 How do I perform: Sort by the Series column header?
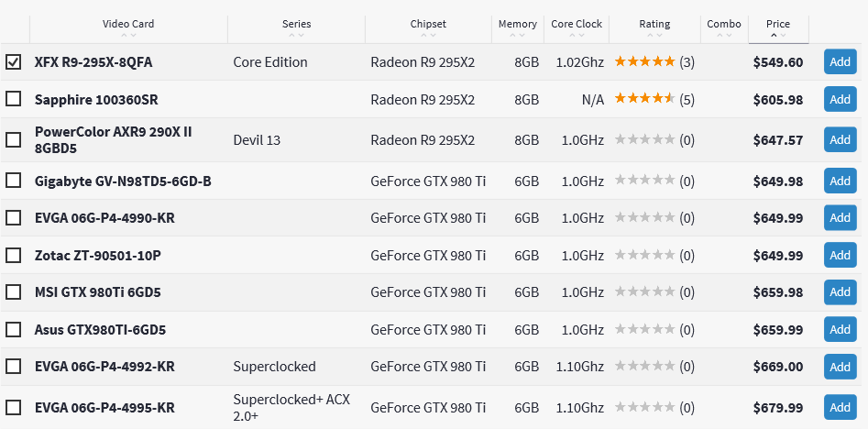click(296, 25)
